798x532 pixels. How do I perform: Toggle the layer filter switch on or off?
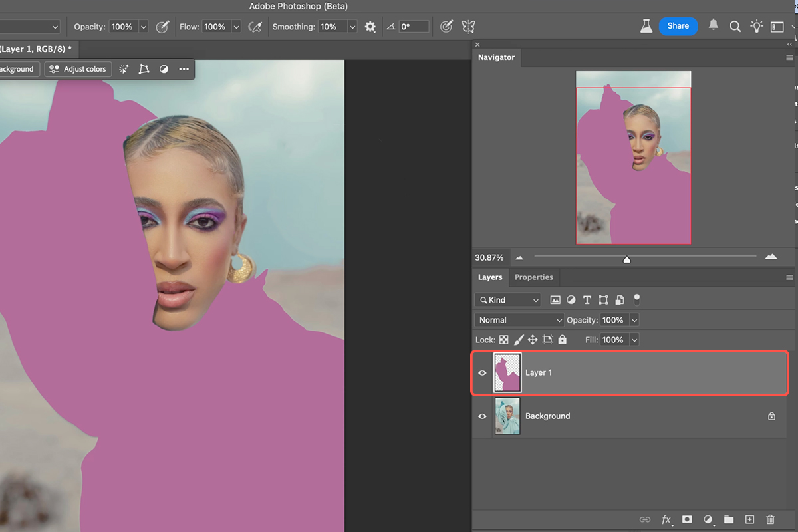[x=636, y=299]
